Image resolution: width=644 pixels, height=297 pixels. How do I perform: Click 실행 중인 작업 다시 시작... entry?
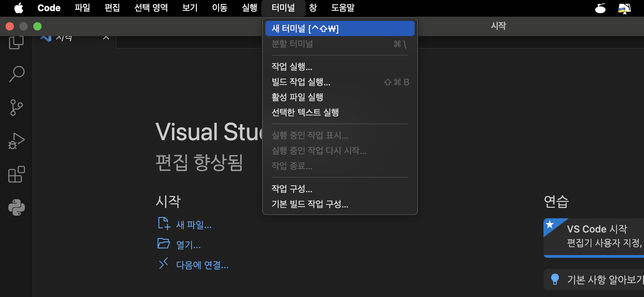tap(340, 151)
